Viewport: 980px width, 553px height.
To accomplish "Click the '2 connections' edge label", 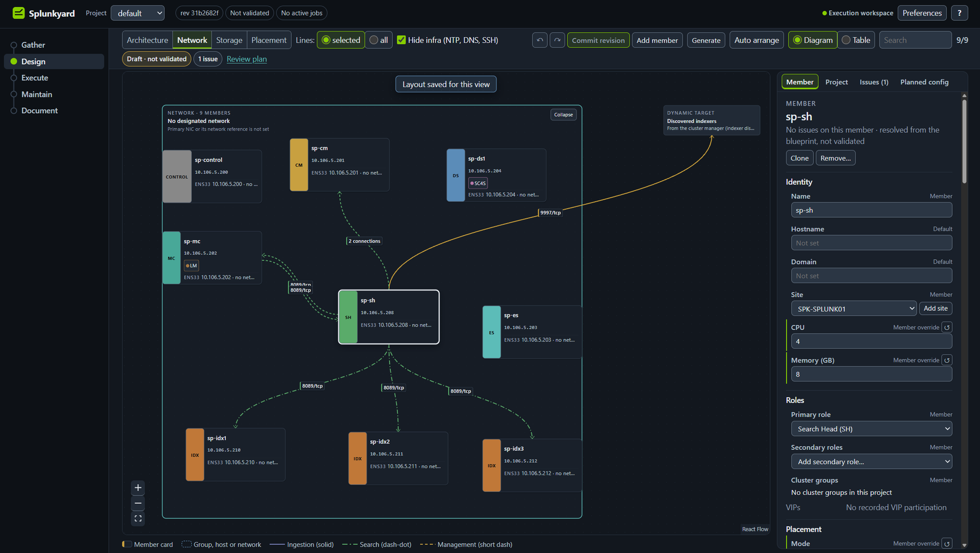I will click(x=365, y=241).
